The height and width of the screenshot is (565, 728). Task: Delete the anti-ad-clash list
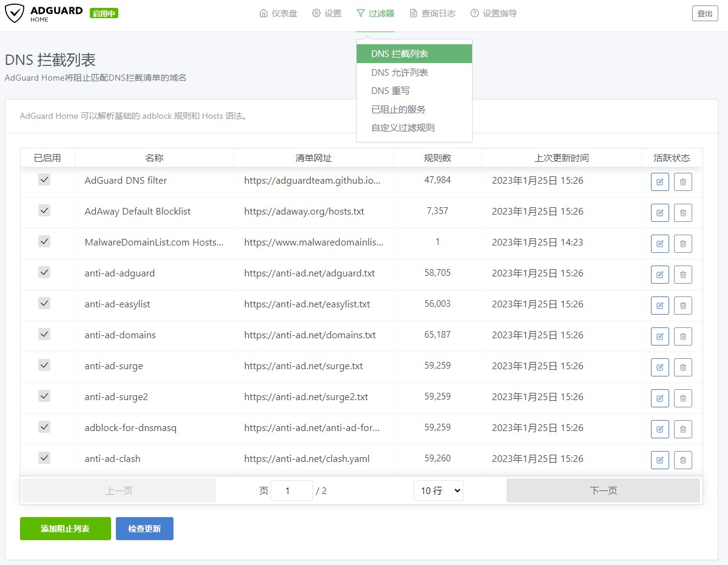tap(683, 460)
